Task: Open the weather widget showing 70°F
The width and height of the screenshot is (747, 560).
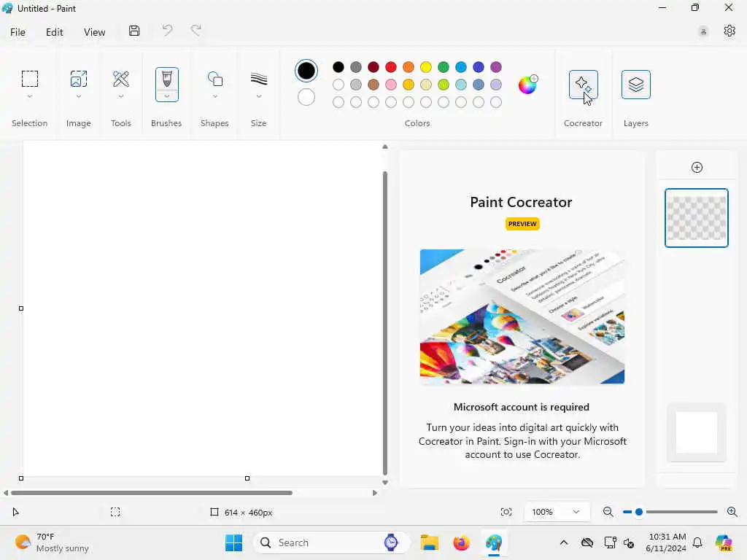Action: [x=52, y=542]
